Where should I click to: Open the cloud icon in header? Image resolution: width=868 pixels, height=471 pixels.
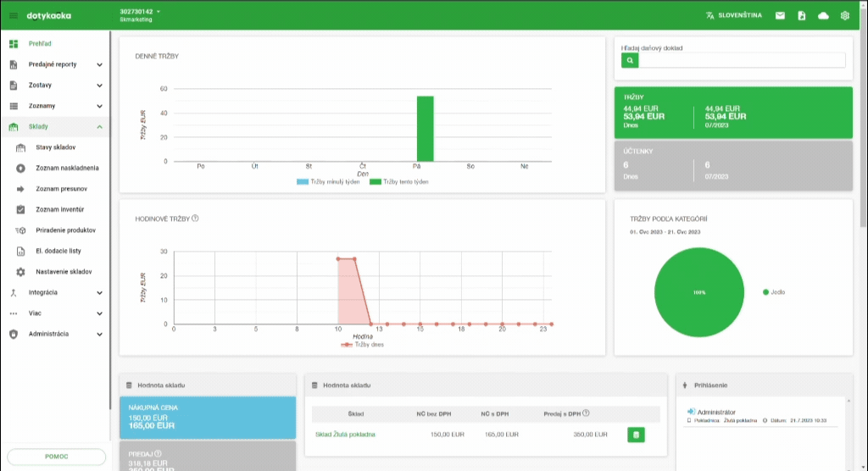coord(823,15)
